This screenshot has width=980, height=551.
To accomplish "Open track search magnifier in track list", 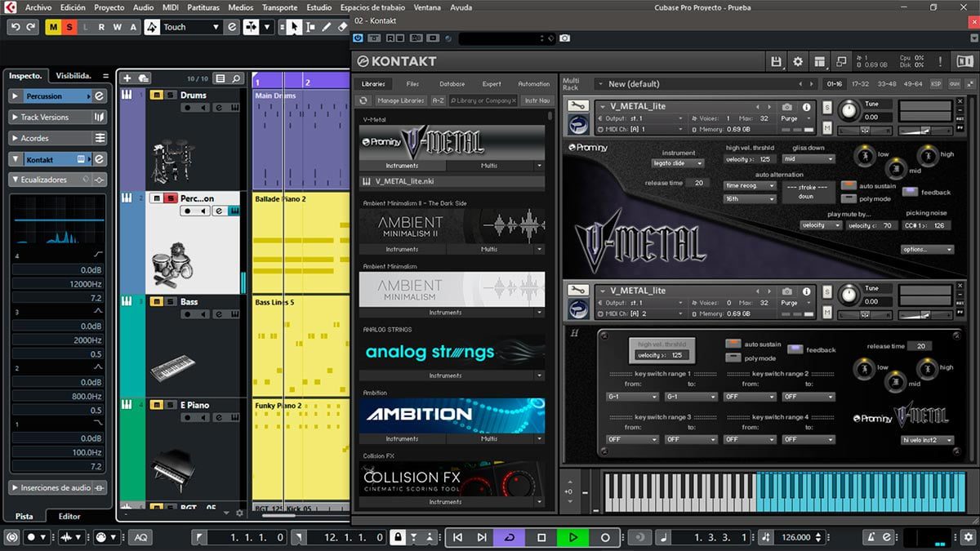I will (x=236, y=78).
